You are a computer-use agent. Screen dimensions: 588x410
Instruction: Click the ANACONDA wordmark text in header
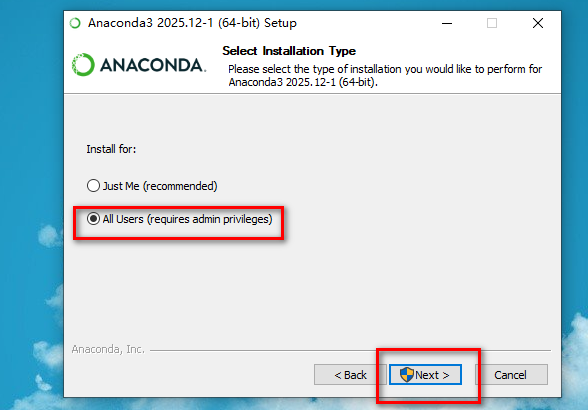(x=153, y=65)
